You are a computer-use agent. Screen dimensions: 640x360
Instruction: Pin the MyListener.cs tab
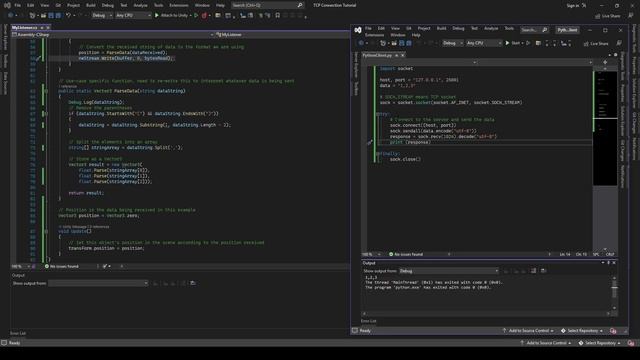[42, 27]
